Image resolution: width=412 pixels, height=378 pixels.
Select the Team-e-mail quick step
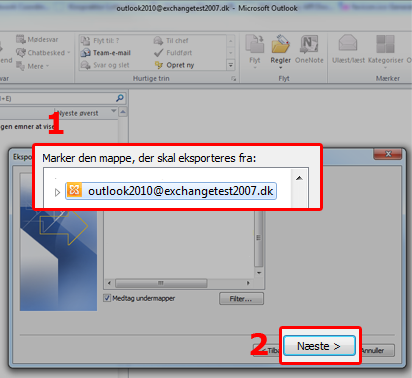pyautogui.click(x=106, y=53)
